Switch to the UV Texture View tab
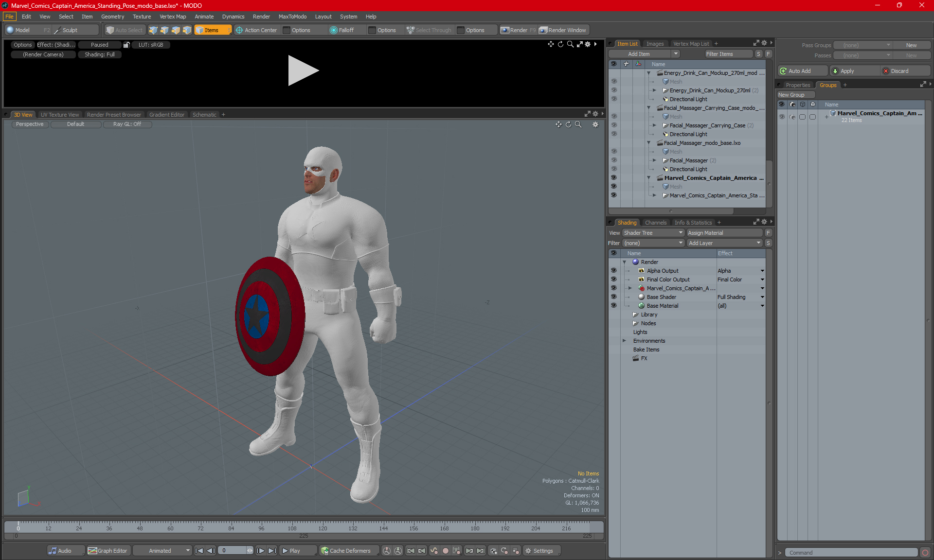Viewport: 934px width, 560px height. (60, 115)
